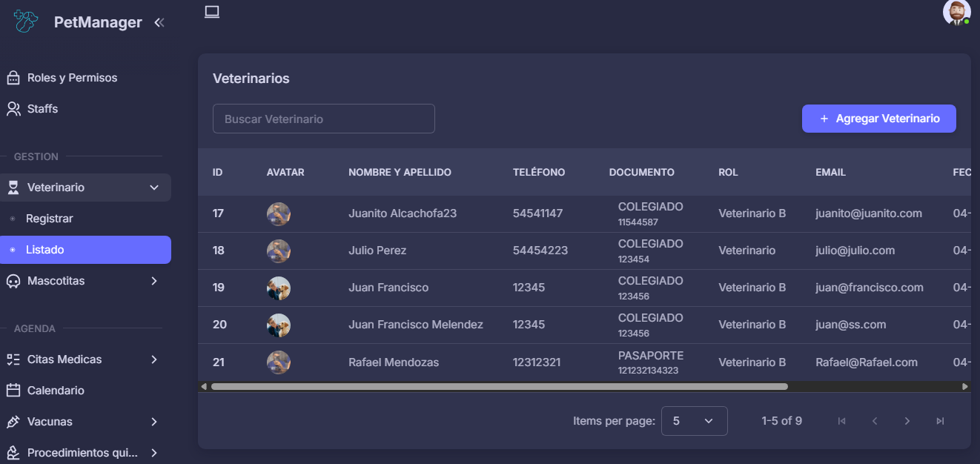This screenshot has width=980, height=464.
Task: Sort by Nombre y Apellido column header
Action: pyautogui.click(x=400, y=172)
